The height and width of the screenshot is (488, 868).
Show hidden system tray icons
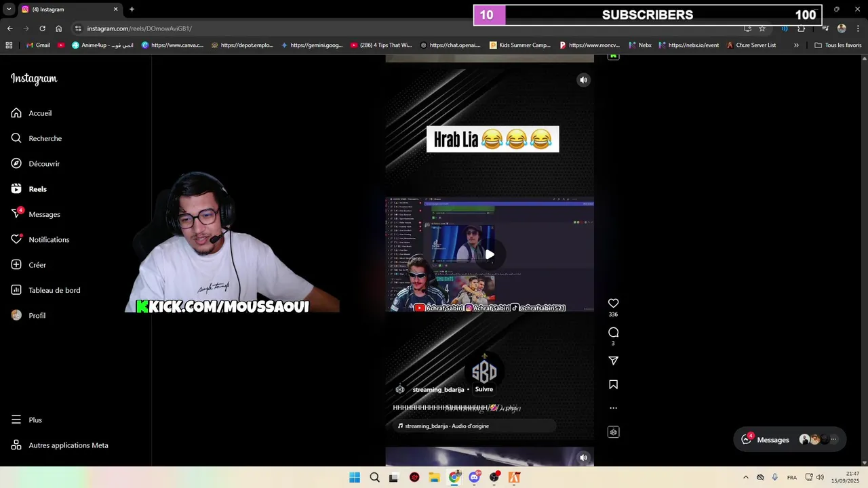[746, 477]
